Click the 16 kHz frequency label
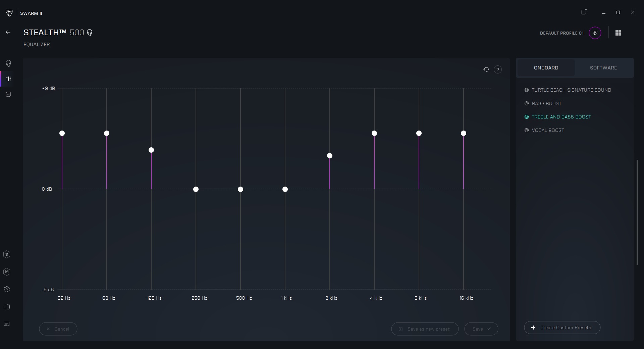644x349 pixels. [466, 298]
